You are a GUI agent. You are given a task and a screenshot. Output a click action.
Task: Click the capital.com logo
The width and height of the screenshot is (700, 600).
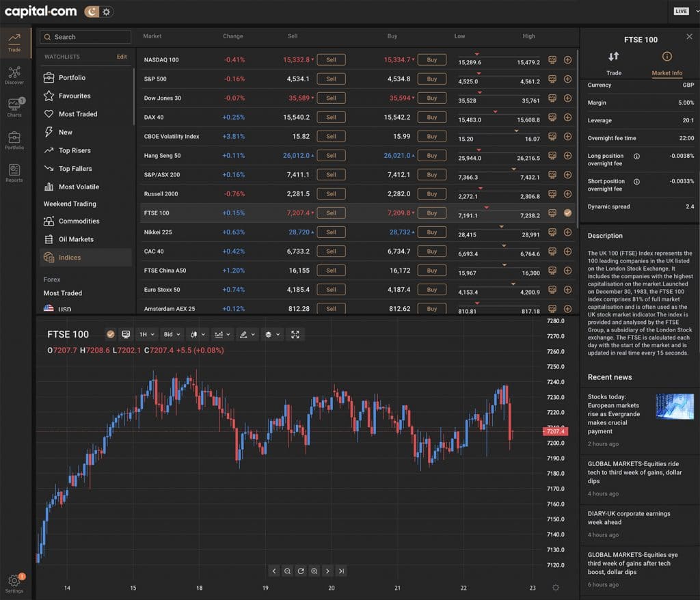(40, 11)
